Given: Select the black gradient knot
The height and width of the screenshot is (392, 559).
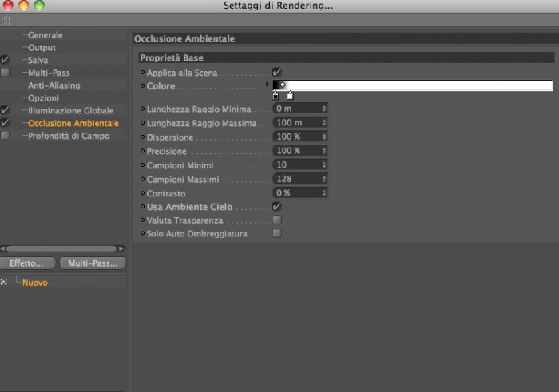Looking at the screenshot, I should coord(276,96).
